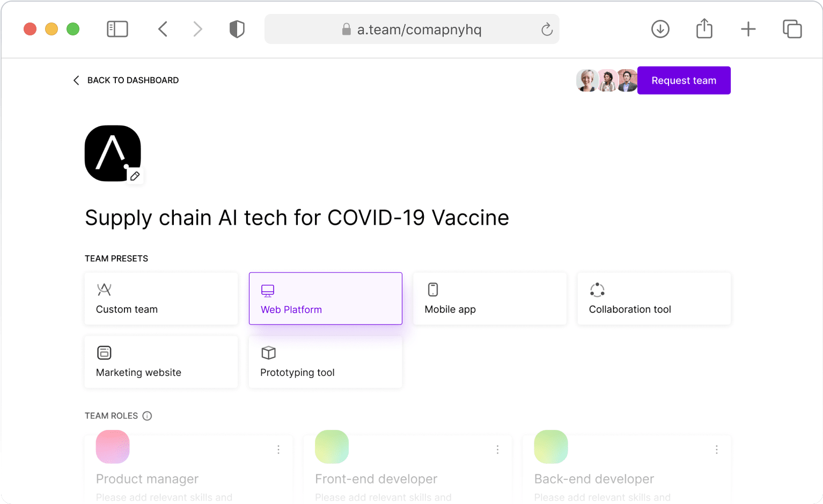823x504 pixels.
Task: Open Back-end developer kebab menu
Action: point(716,449)
